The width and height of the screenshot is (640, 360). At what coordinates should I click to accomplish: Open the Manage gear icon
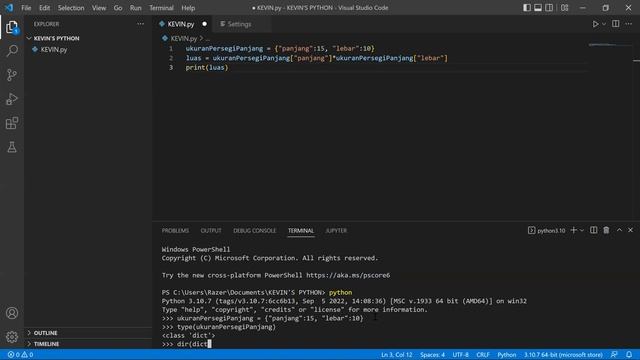[12, 337]
